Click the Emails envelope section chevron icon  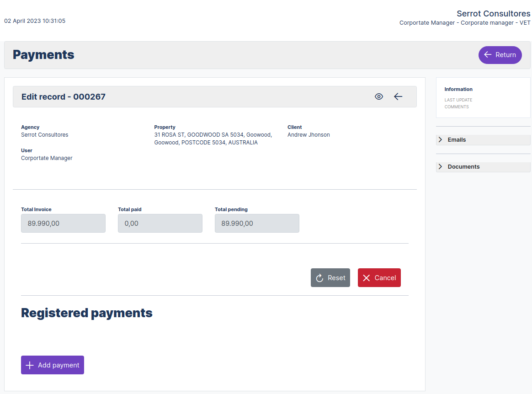[441, 140]
